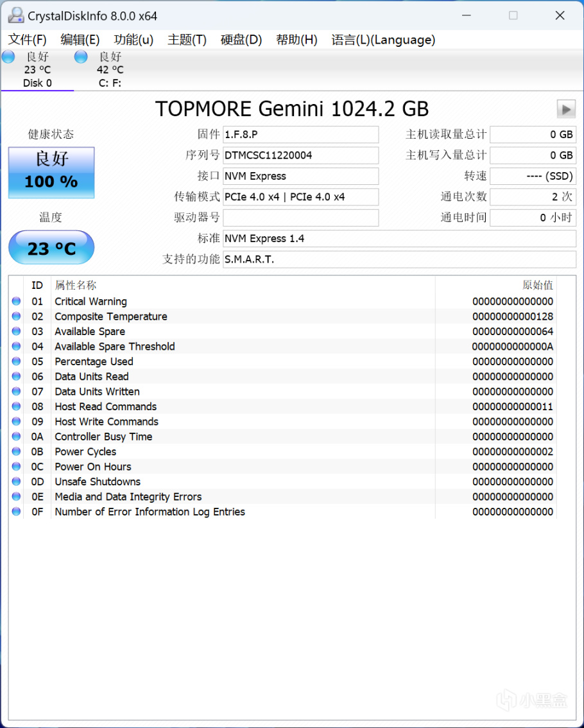The image size is (584, 728).
Task: Click the 主机写入量总计 value field
Action: pyautogui.click(x=533, y=155)
